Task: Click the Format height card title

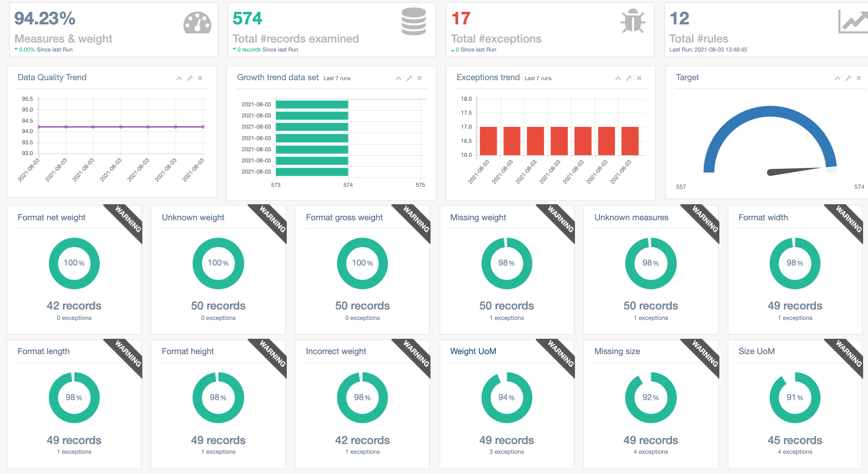Action: [x=188, y=351]
